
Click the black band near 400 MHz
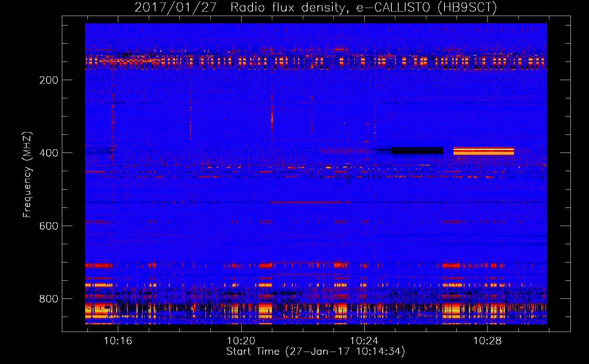pos(417,151)
